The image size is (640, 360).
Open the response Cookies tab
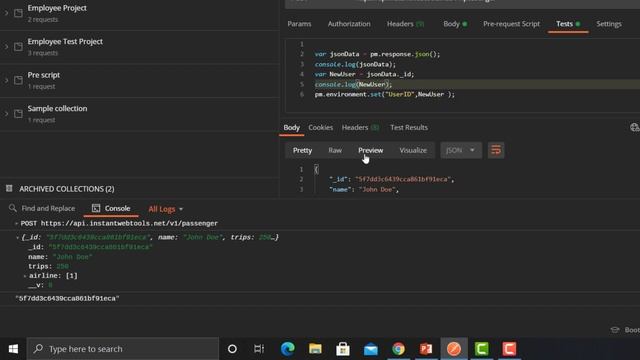point(320,128)
